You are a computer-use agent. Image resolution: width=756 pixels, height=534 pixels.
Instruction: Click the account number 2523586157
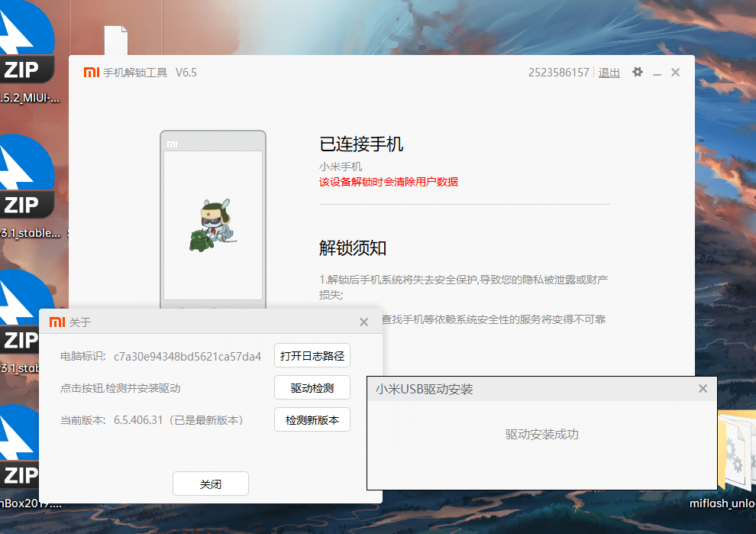tap(558, 72)
